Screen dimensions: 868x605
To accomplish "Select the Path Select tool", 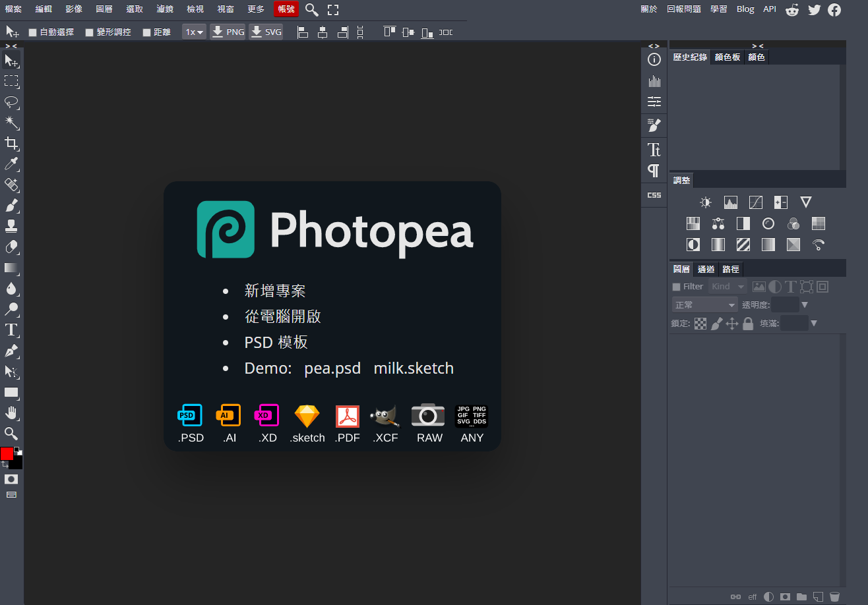I will (x=11, y=372).
